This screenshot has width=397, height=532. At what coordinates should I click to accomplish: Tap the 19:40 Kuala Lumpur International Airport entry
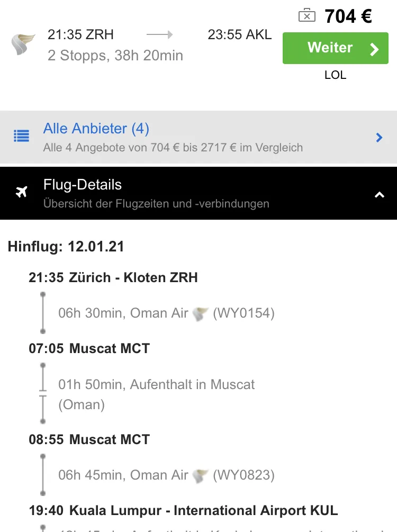coord(183,511)
